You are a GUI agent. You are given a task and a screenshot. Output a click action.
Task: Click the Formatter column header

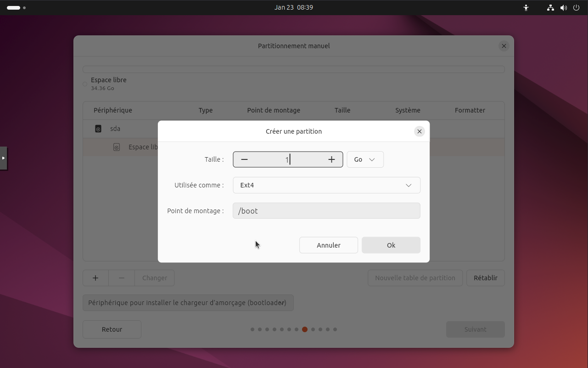pos(470,110)
